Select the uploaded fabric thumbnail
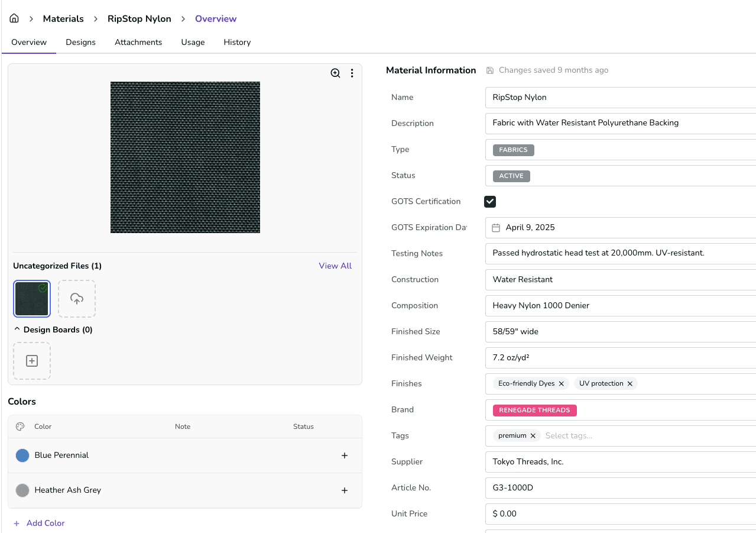 tap(32, 299)
